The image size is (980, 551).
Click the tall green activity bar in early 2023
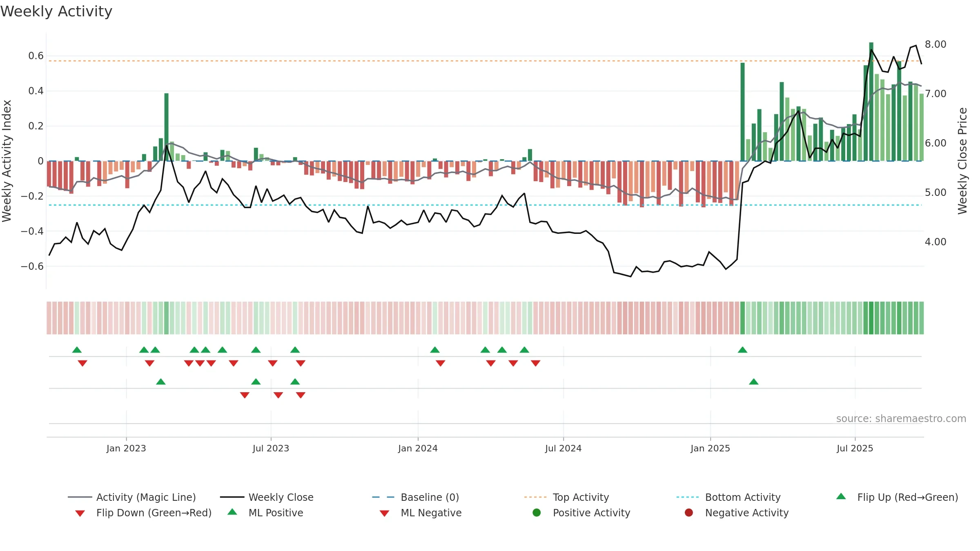pyautogui.click(x=167, y=127)
